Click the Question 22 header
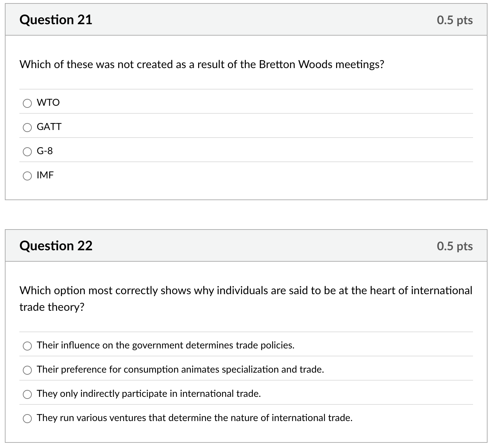 pyautogui.click(x=56, y=245)
